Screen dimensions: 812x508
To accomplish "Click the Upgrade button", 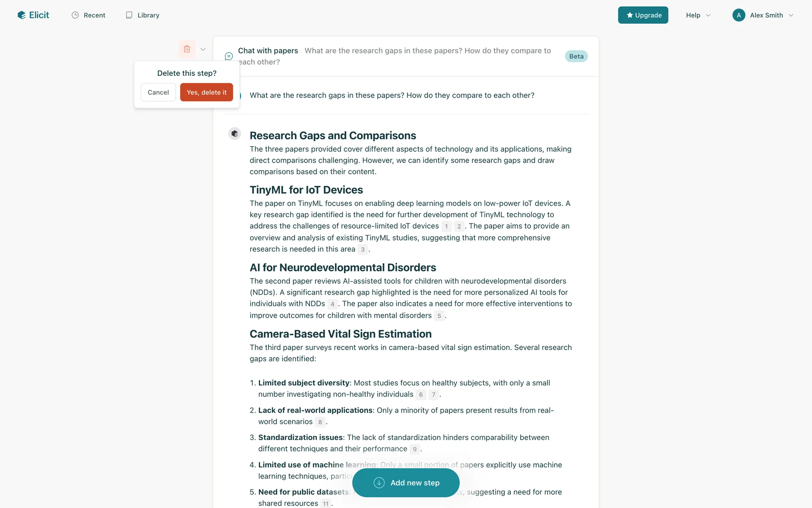I will coord(643,15).
